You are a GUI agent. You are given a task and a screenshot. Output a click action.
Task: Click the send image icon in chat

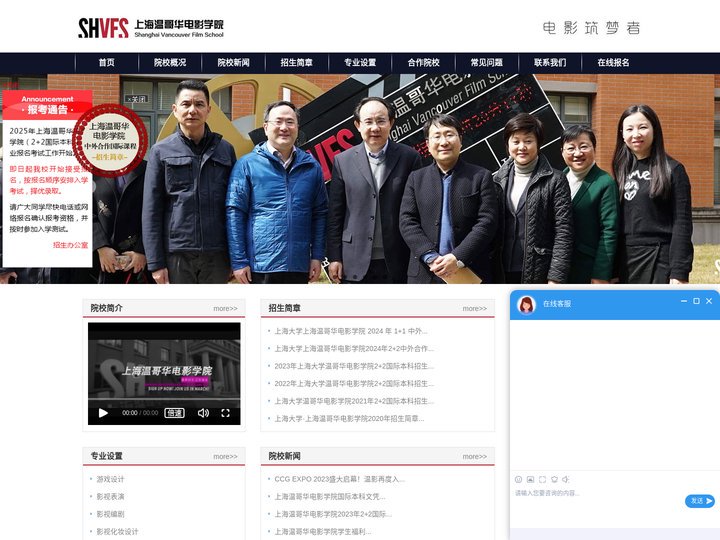point(530,479)
